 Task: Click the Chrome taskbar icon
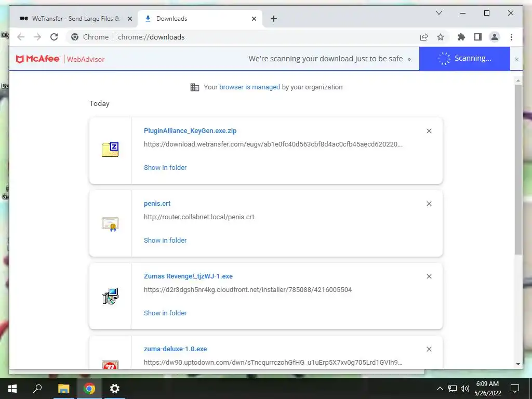(x=89, y=389)
